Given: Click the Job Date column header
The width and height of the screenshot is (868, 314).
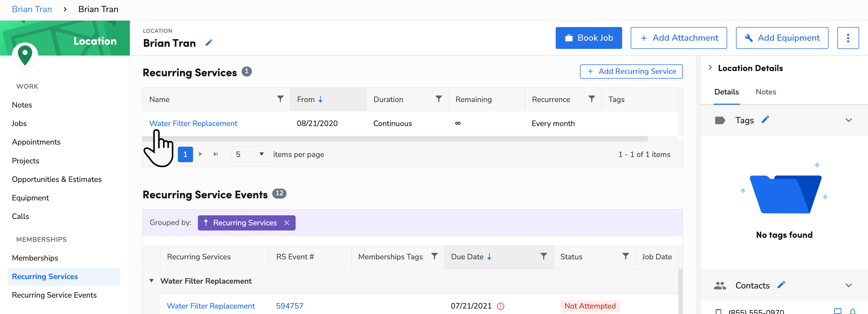Looking at the screenshot, I should coord(657,257).
